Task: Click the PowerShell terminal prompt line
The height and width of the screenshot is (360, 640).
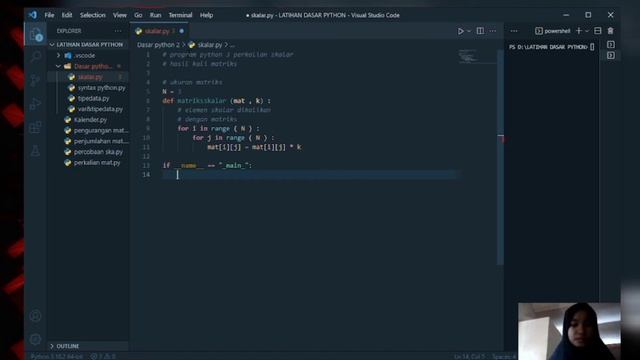Action: (551, 47)
